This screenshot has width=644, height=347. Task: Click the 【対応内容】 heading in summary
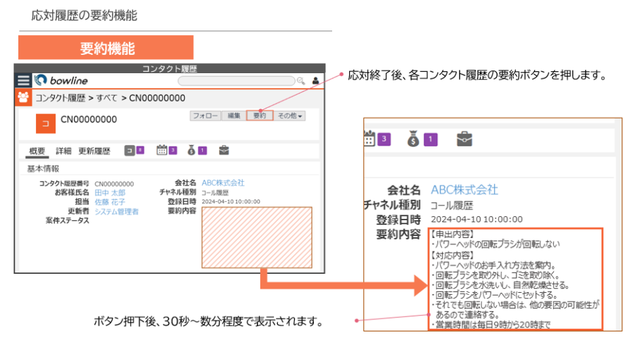point(453,255)
